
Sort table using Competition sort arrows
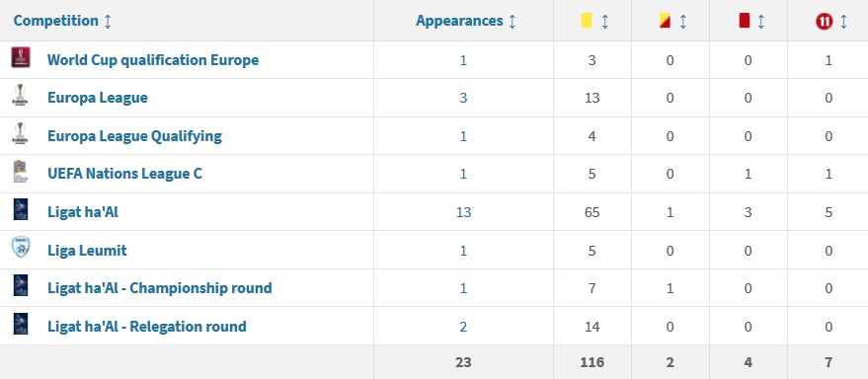[x=108, y=21]
